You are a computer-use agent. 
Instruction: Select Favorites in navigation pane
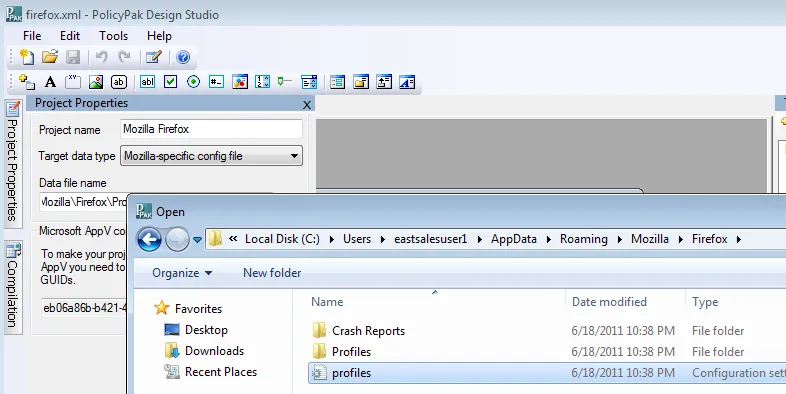(188, 308)
